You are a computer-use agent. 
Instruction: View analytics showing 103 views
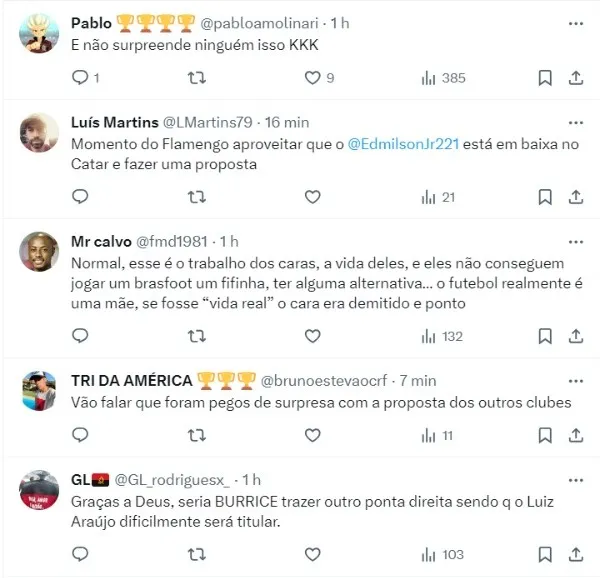442,555
